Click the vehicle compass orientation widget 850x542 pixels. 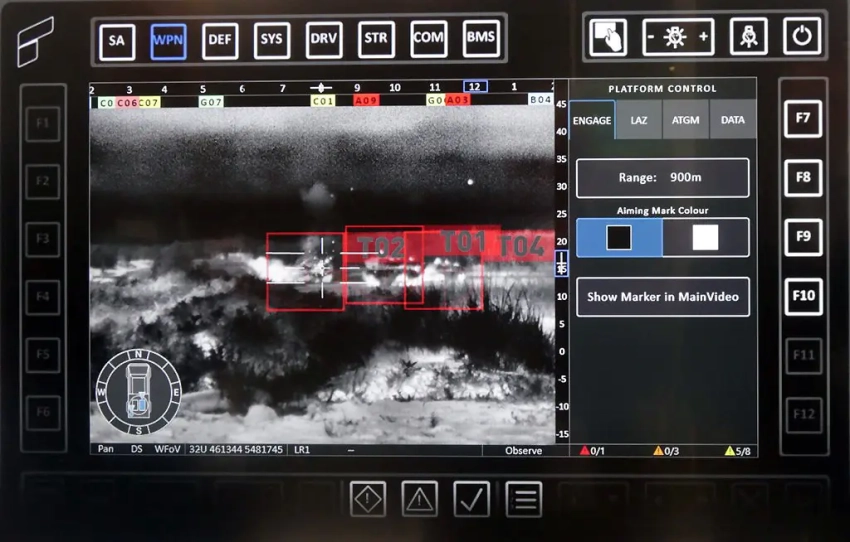[137, 391]
